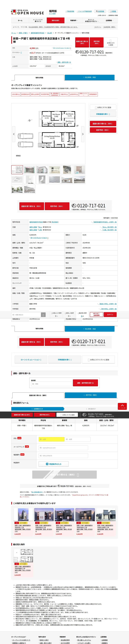The width and height of the screenshot is (129, 644).
Task: Click the given name 太郎 field
Action: tap(78, 439)
